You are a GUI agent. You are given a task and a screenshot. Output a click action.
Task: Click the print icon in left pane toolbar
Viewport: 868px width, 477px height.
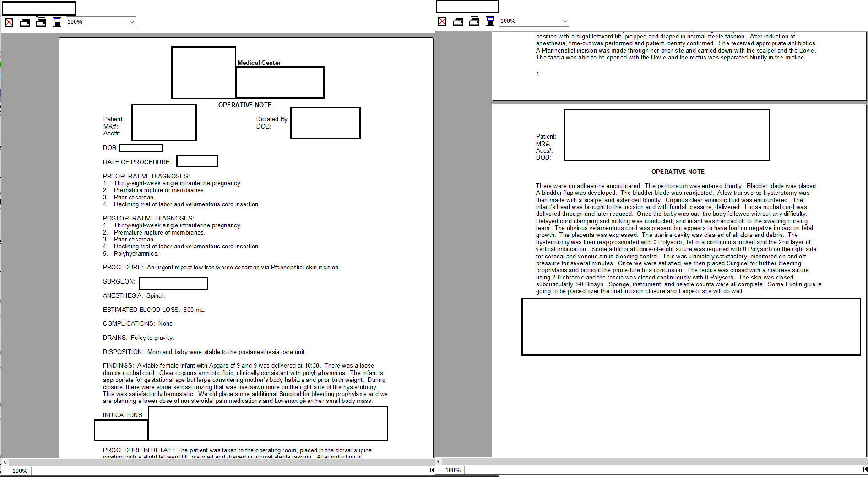[x=25, y=22]
